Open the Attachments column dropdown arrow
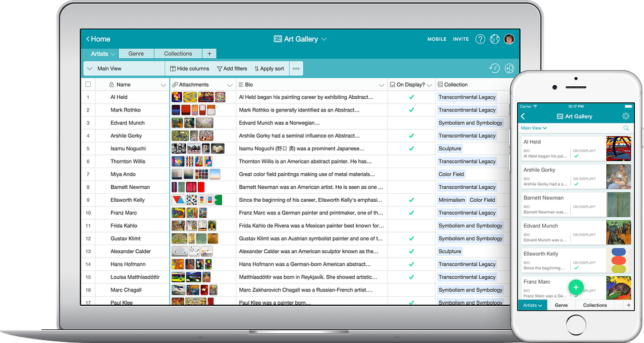 point(230,85)
